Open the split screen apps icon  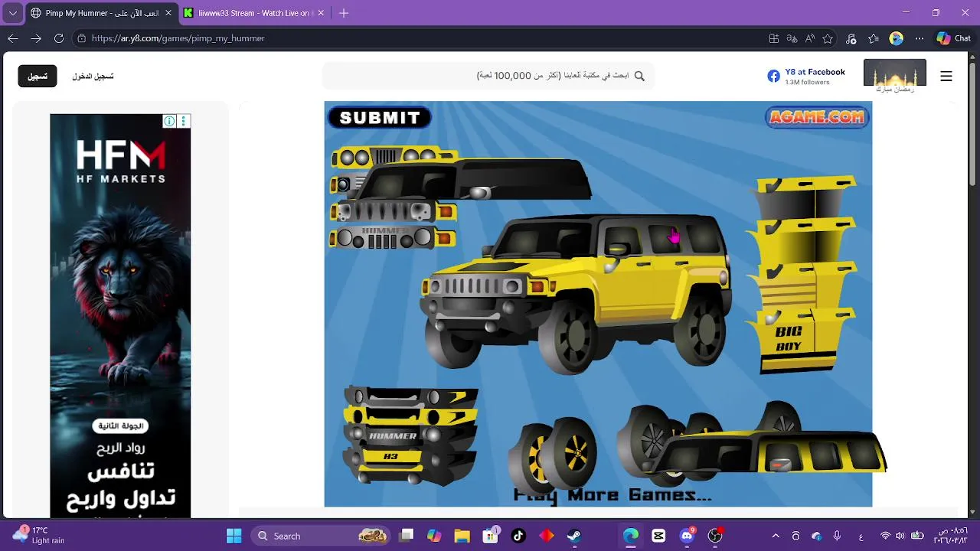click(774, 38)
